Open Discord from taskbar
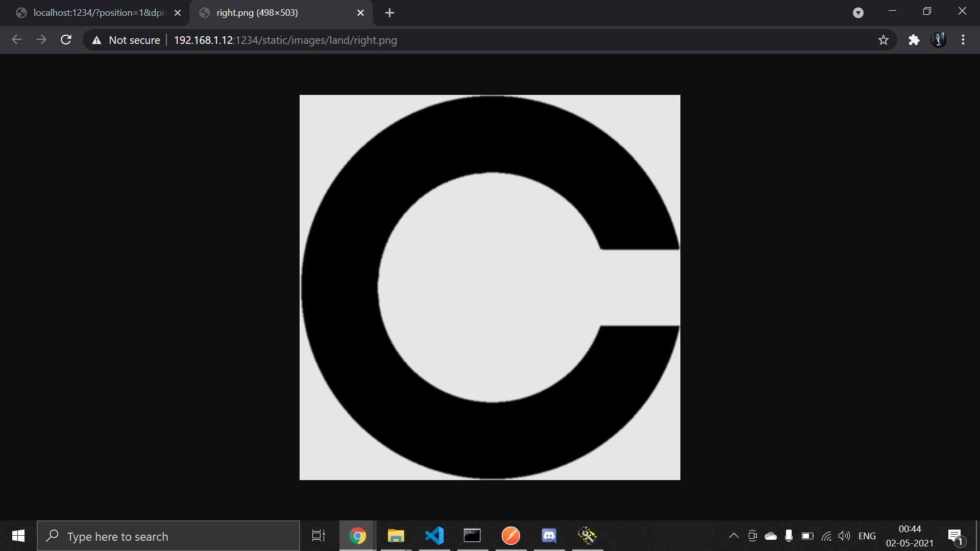The height and width of the screenshot is (551, 980). [549, 536]
